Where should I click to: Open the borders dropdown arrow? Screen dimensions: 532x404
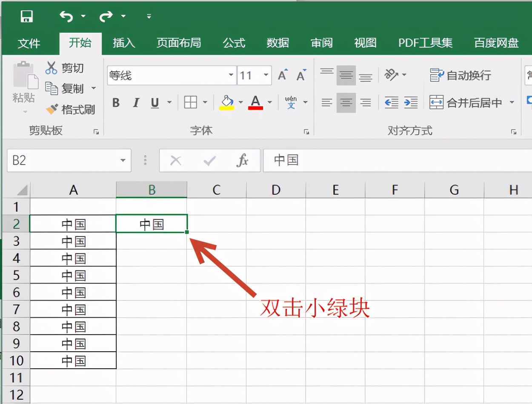pos(205,102)
